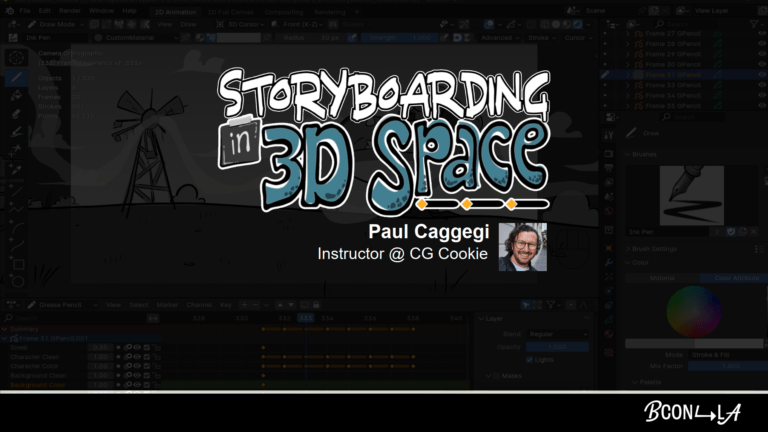Select the Circle shape tool in left toolbar
Screen dimensions: 768x432
pyautogui.click(x=18, y=282)
